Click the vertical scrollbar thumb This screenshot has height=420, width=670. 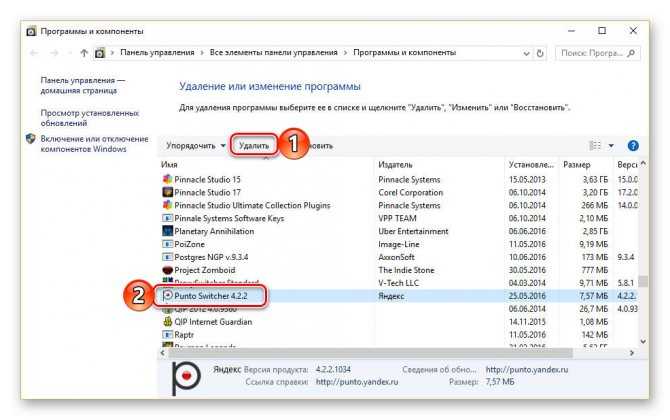coord(643,281)
